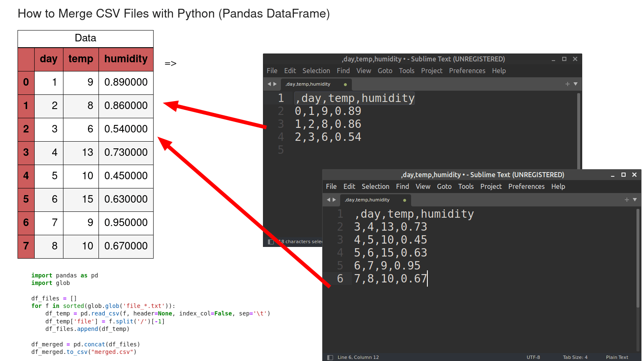Click the UTF-8 encoding indicator
The height and width of the screenshot is (361, 644).
tap(533, 357)
